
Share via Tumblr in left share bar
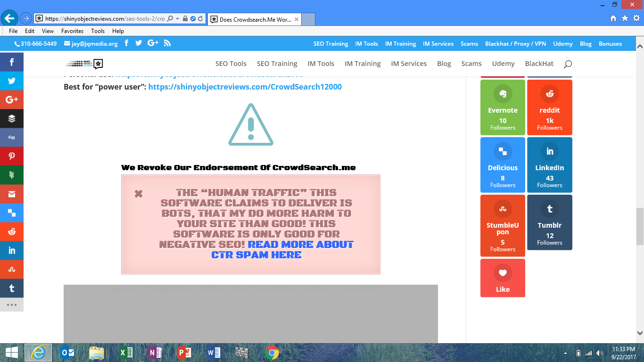click(x=12, y=288)
